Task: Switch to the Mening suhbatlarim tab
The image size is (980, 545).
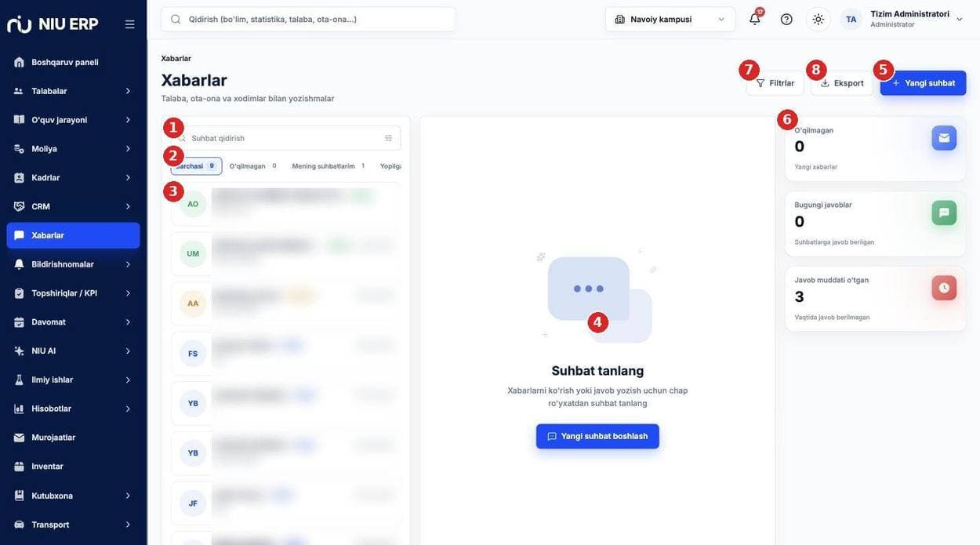Action: (x=328, y=166)
